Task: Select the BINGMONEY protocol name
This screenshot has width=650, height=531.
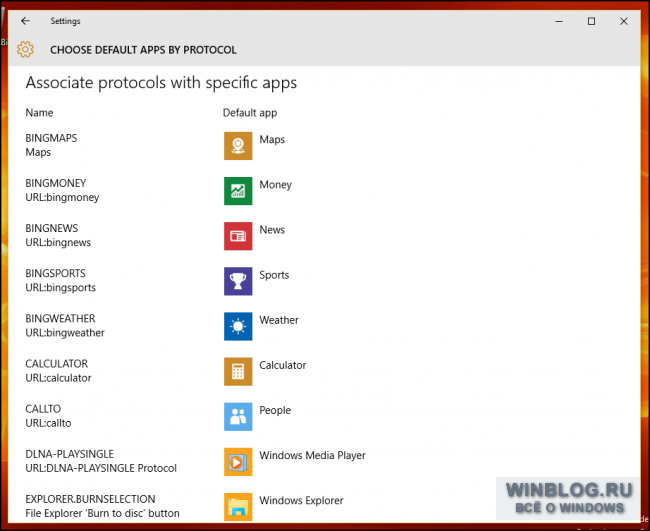Action: click(x=56, y=183)
